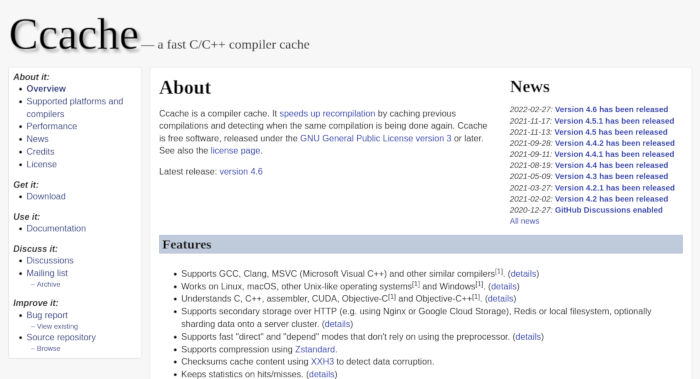Click the 2022-02-27 news date

[x=530, y=109]
